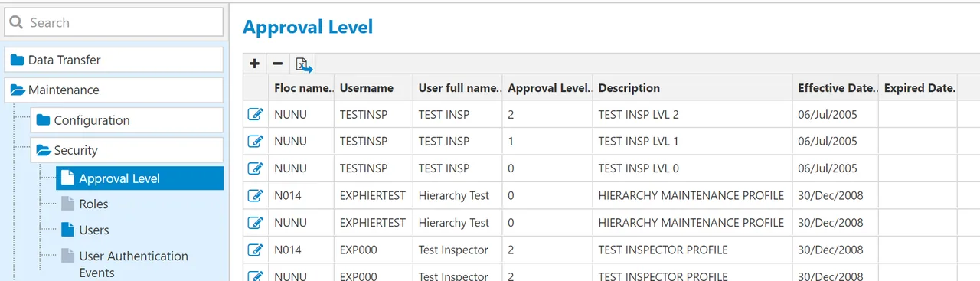The width and height of the screenshot is (980, 281).
Task: Click the search magnifier icon
Action: click(x=17, y=22)
